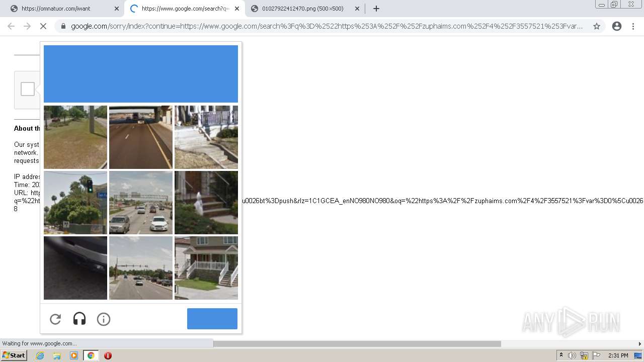
Task: Click the reCAPTCHA reload challenge icon
Action: [55, 319]
